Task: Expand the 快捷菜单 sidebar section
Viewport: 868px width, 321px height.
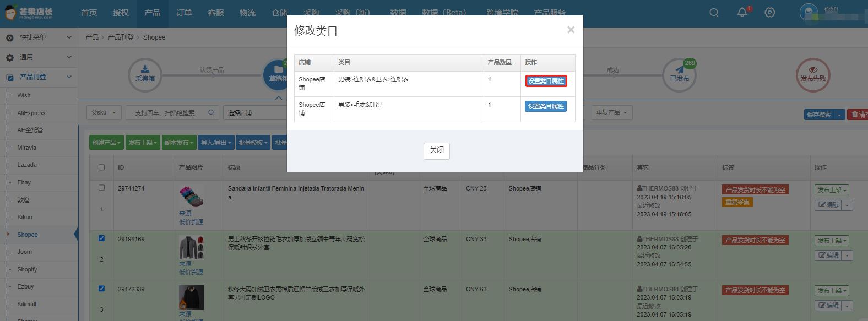Action: click(x=39, y=37)
